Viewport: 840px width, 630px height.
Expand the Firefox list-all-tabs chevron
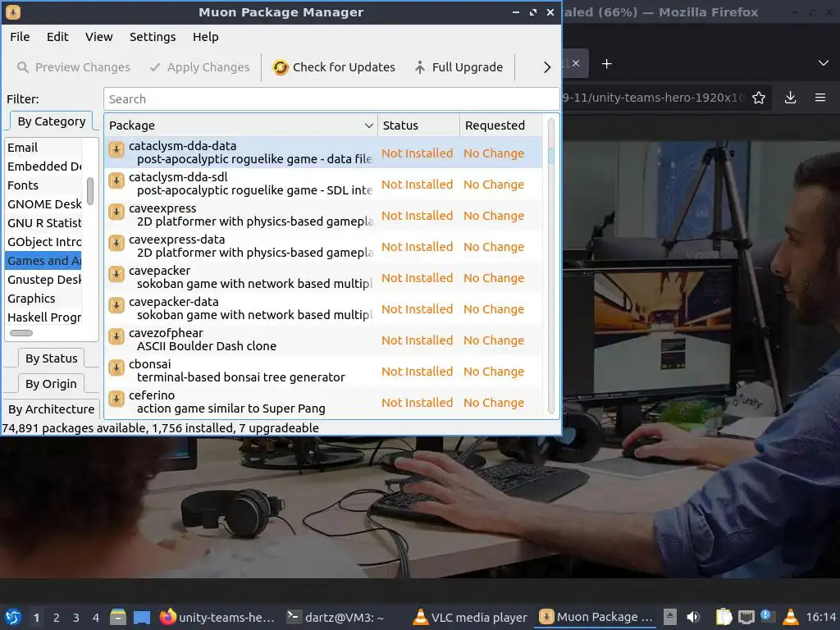[824, 63]
